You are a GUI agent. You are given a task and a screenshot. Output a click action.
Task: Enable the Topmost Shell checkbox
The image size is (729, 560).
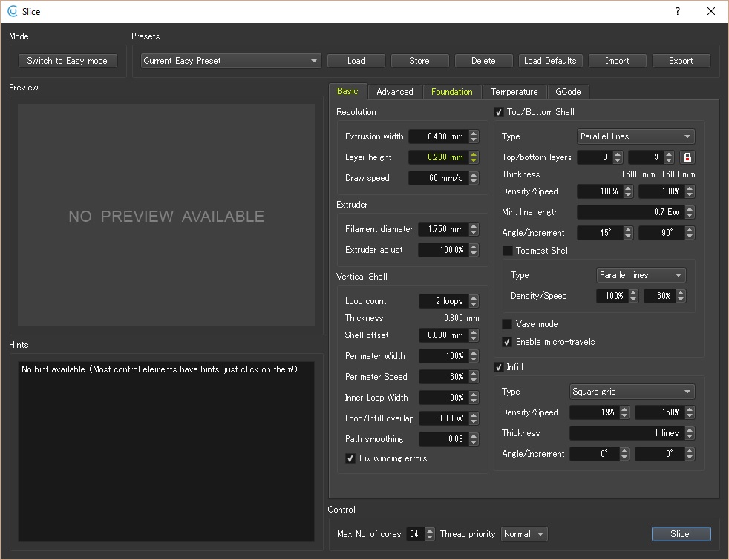click(508, 251)
